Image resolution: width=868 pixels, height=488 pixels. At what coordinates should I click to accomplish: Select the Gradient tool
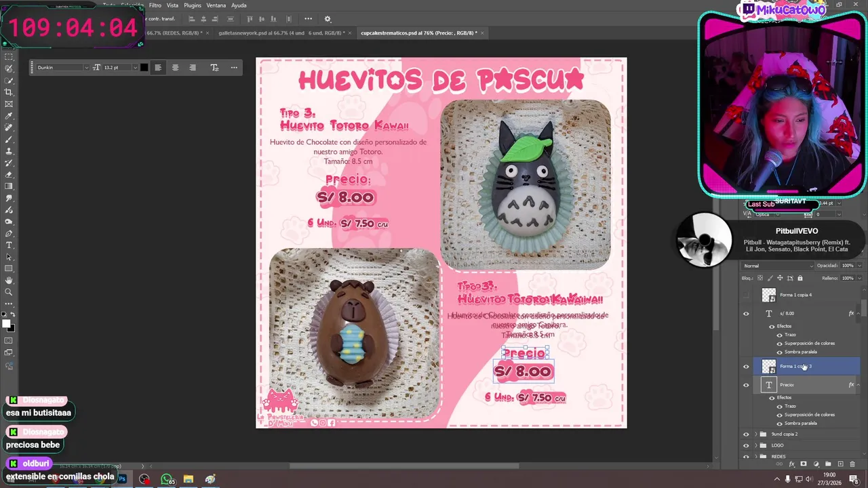coord(9,186)
